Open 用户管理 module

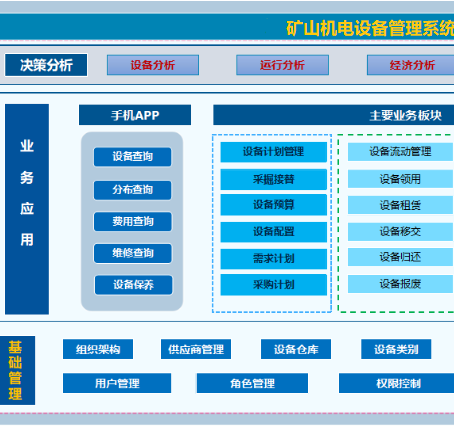(117, 383)
